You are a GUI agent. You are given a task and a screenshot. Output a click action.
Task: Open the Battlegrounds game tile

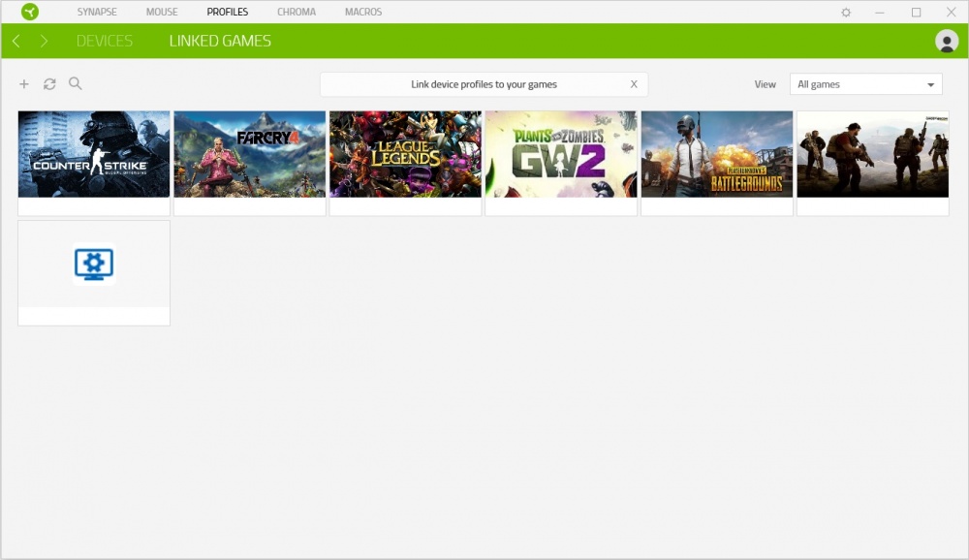coord(717,163)
